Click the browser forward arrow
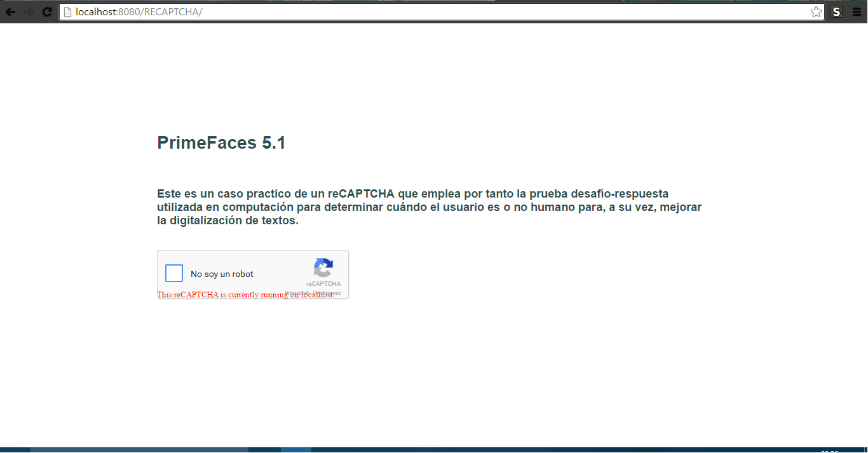Screen dimensions: 868x453 [29, 11]
